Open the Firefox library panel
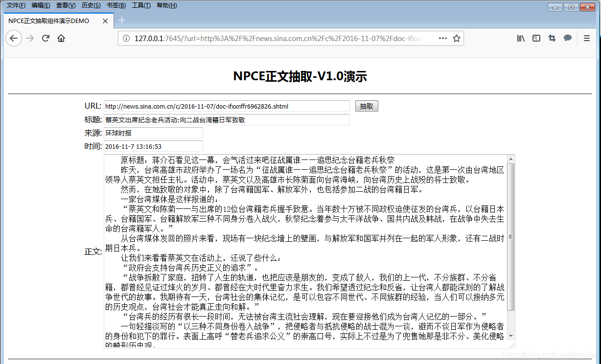Image resolution: width=601 pixels, height=364 pixels. coord(520,38)
